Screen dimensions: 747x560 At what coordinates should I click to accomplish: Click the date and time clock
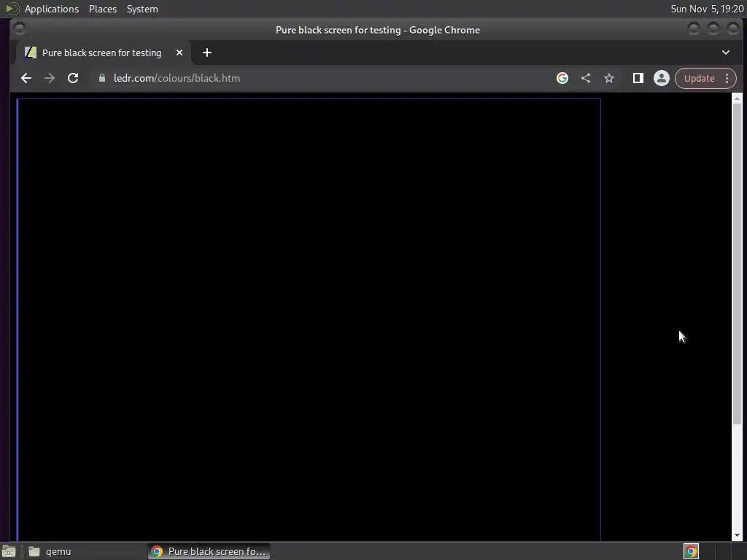707,9
